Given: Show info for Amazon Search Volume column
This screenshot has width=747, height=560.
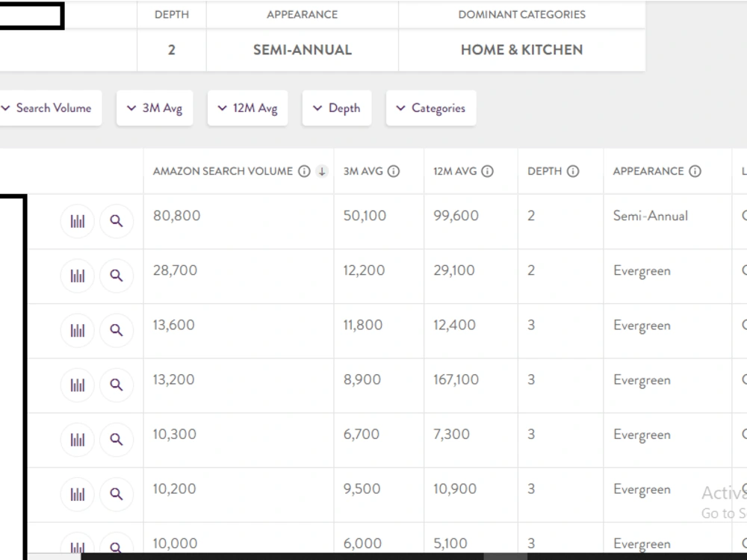Looking at the screenshot, I should (x=304, y=171).
